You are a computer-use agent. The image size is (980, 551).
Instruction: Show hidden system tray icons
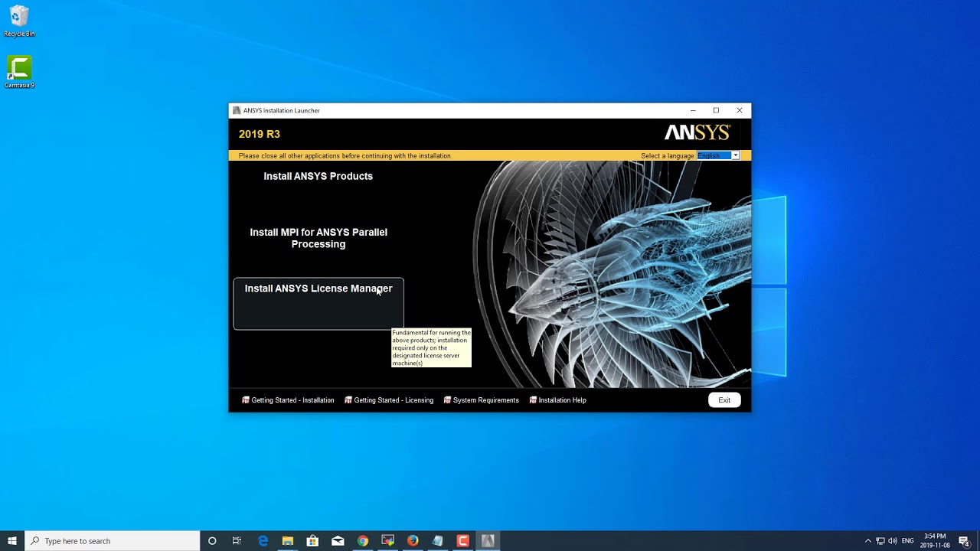point(867,541)
